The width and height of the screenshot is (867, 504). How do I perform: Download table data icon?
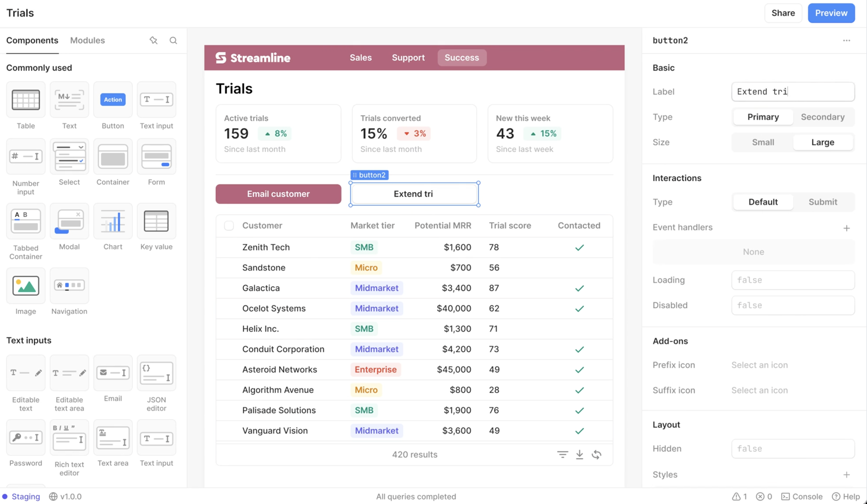click(579, 455)
